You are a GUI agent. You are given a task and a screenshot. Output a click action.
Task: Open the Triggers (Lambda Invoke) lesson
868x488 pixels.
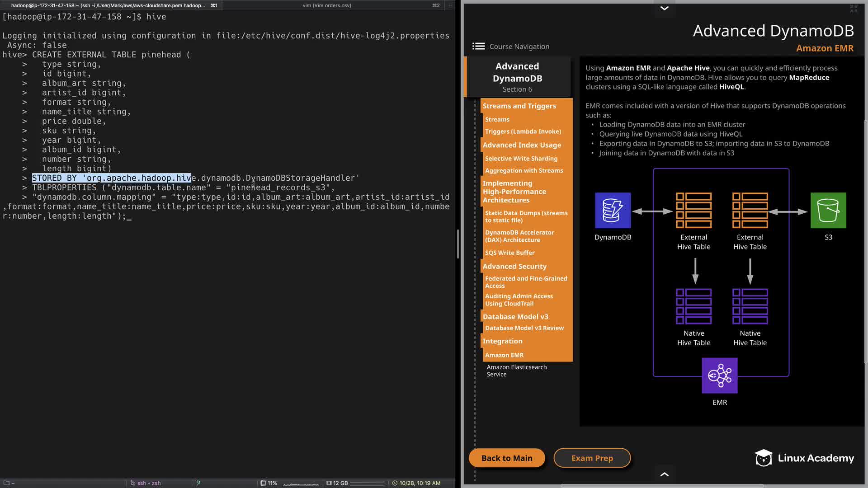coord(523,131)
